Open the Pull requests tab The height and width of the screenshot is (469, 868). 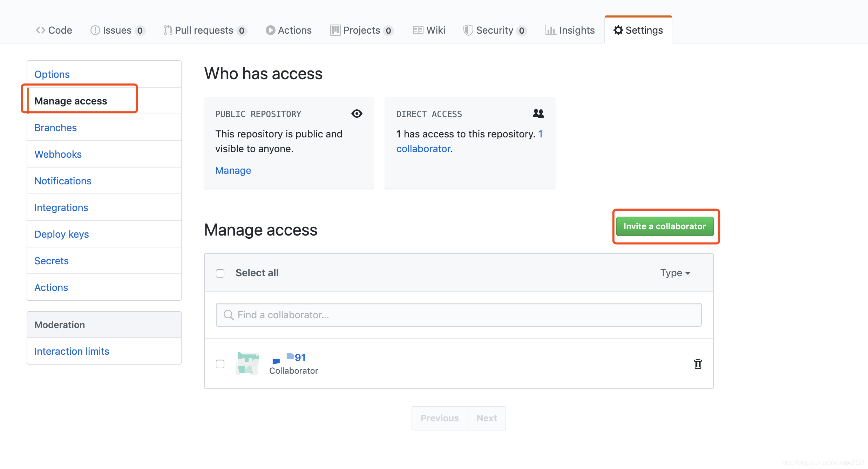pos(205,30)
